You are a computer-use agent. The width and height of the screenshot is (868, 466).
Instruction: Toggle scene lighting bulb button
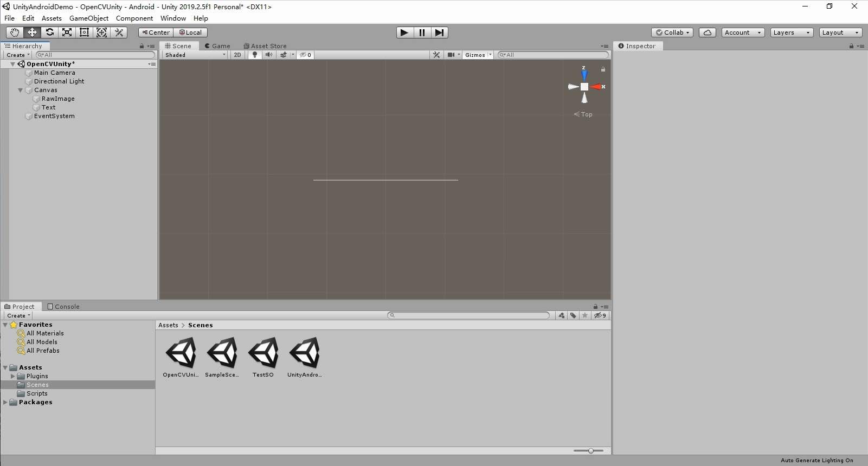point(255,55)
